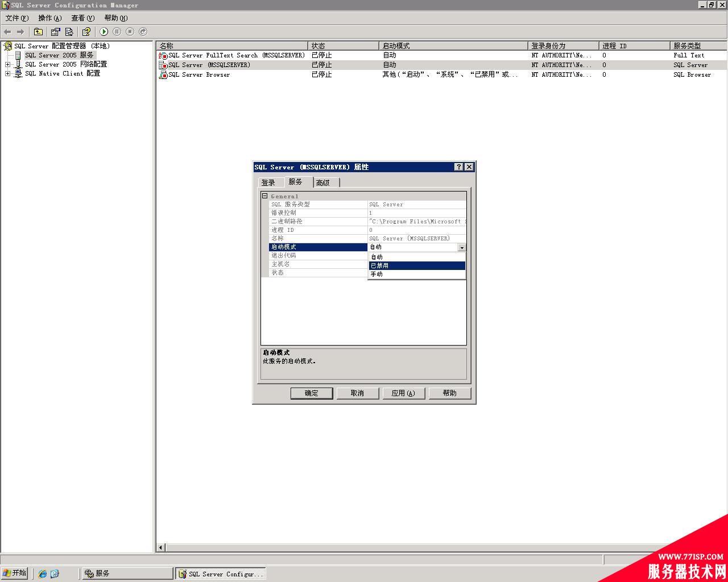Click the Export List toolbar icon

(x=69, y=32)
